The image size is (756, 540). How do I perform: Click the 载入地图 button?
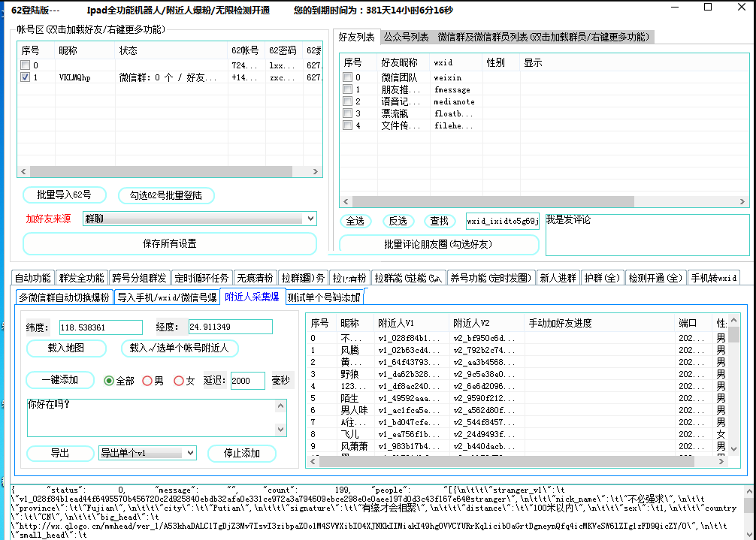(x=66, y=348)
